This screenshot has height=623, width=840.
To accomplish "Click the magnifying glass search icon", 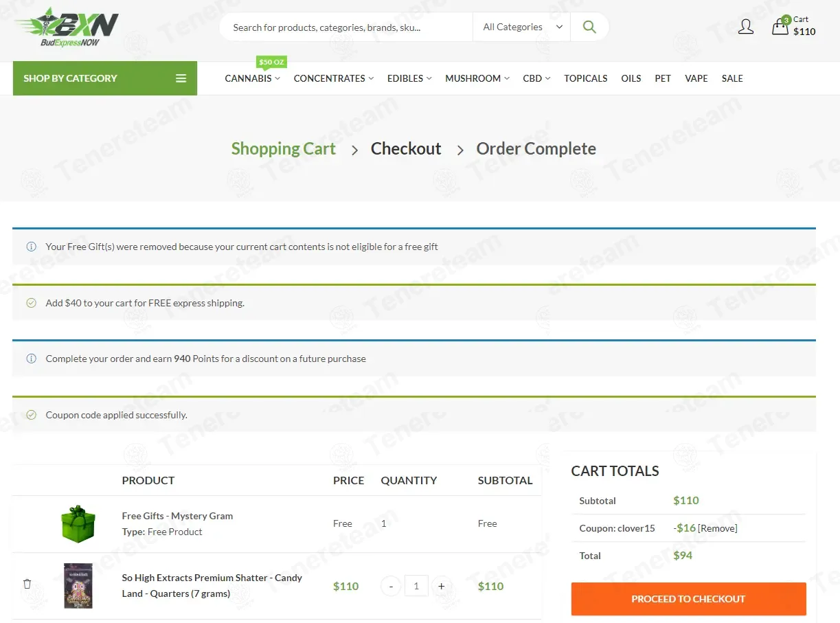I will click(589, 27).
